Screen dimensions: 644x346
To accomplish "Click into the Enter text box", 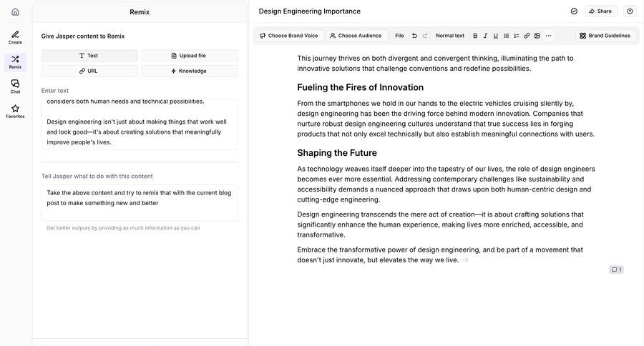I will click(x=140, y=124).
